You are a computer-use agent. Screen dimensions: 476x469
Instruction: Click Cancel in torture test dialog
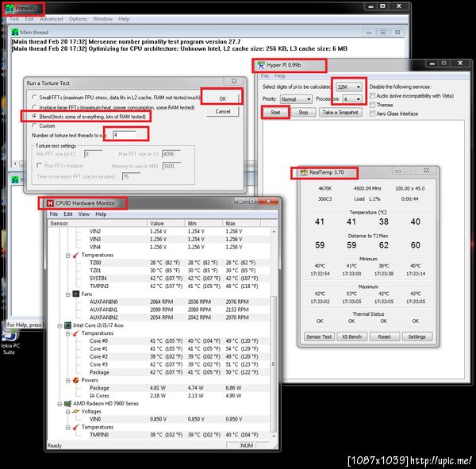pyautogui.click(x=222, y=111)
